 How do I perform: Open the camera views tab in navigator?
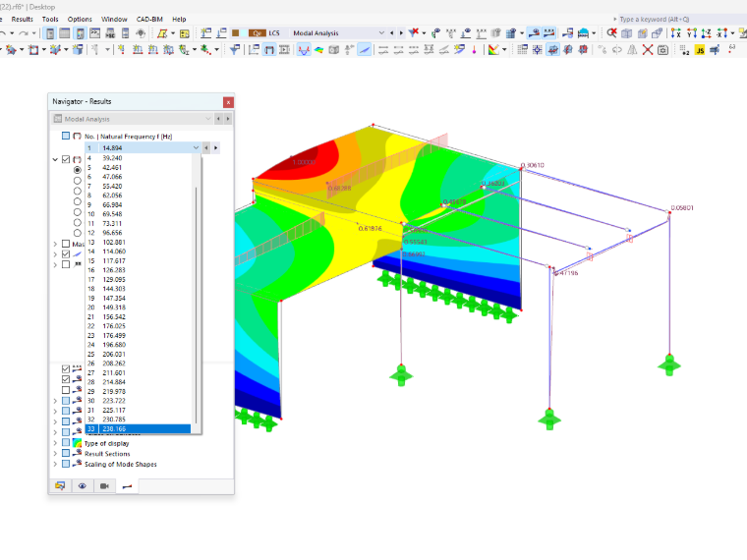click(x=104, y=485)
